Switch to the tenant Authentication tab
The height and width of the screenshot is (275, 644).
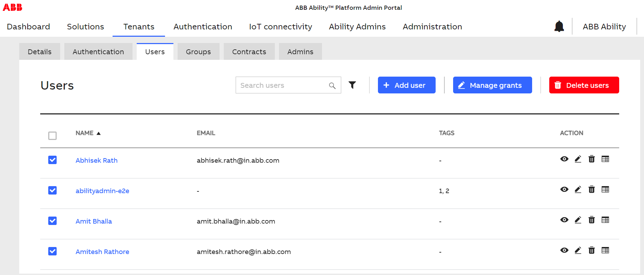98,51
